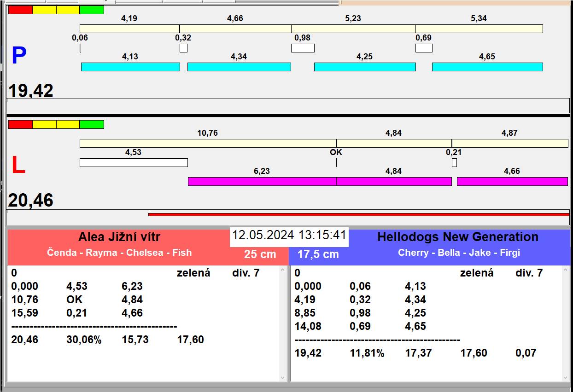Click the green start light in lane L
This screenshot has width=573, height=392.
tap(92, 124)
